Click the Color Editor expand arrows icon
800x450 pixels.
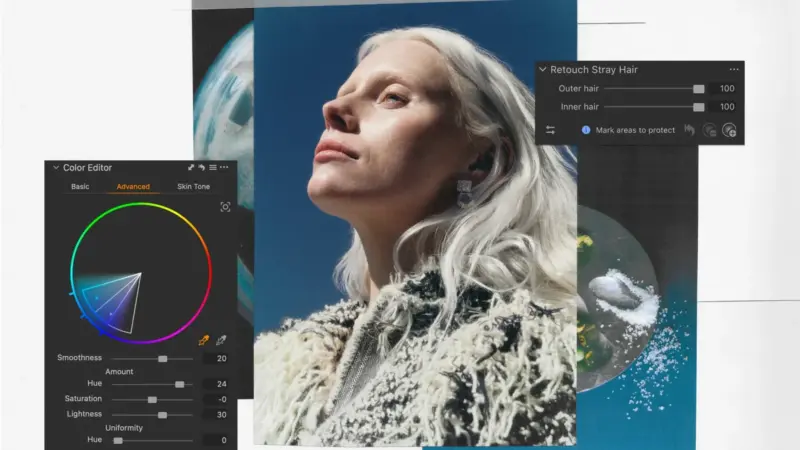point(191,167)
